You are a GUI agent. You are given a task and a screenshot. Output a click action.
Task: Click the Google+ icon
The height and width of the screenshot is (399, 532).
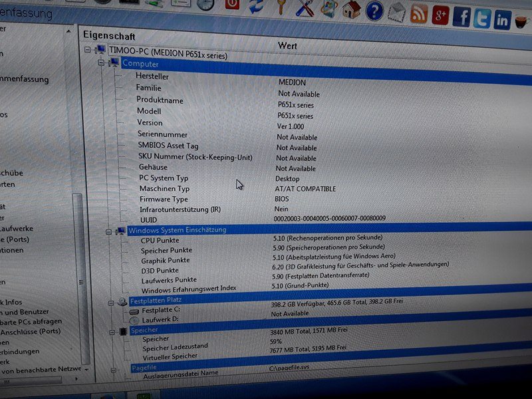[x=440, y=15]
